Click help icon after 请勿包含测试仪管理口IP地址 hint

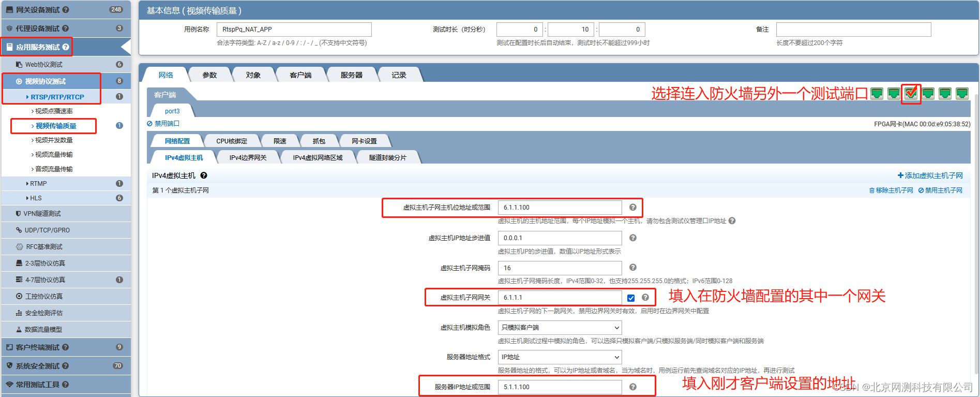(732, 221)
